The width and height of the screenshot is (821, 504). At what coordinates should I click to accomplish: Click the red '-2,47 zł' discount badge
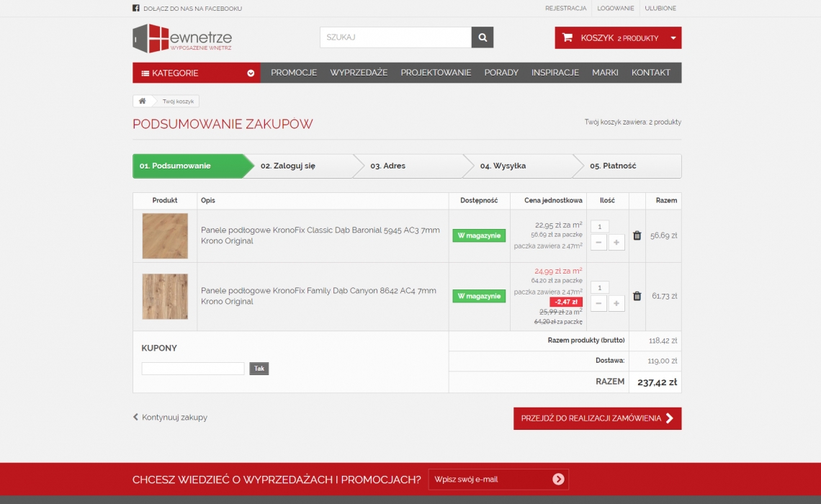tap(566, 302)
